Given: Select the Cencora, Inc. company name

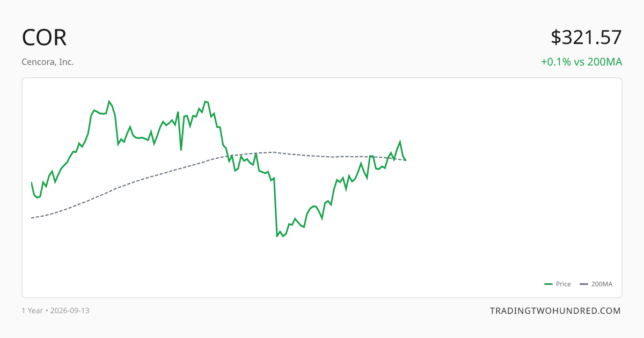Looking at the screenshot, I should (x=48, y=62).
